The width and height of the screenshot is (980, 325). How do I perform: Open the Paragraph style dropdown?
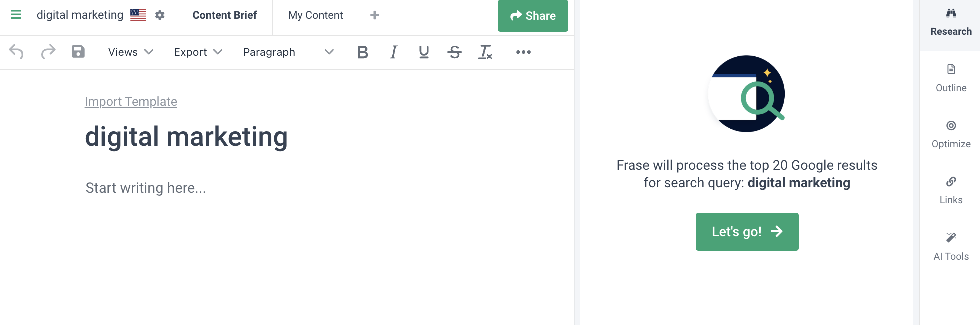click(x=288, y=52)
